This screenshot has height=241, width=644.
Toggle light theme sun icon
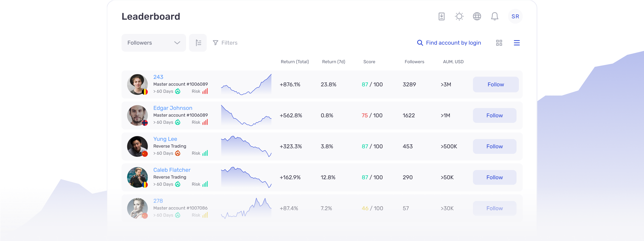point(459,16)
